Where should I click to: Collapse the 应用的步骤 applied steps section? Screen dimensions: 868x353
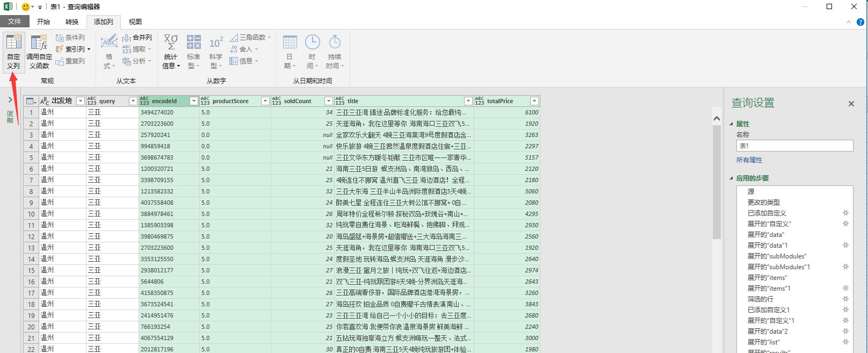click(731, 178)
